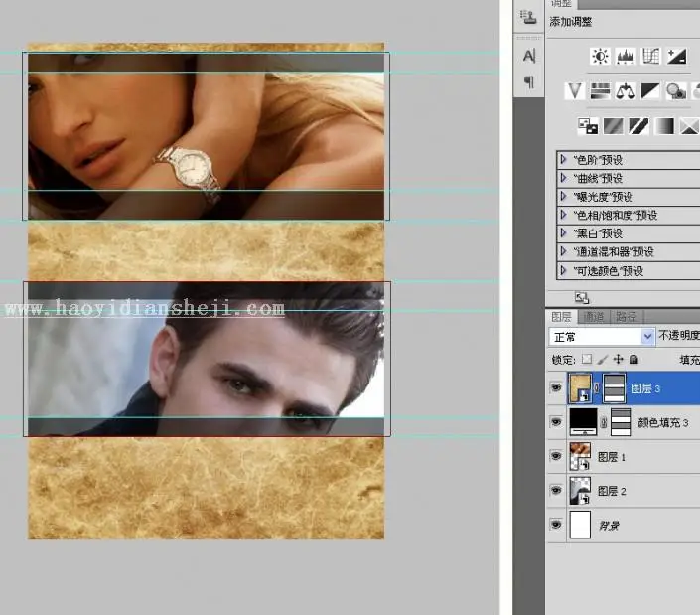
Task: Add a Selective Color adjustment layer
Action: point(689,126)
